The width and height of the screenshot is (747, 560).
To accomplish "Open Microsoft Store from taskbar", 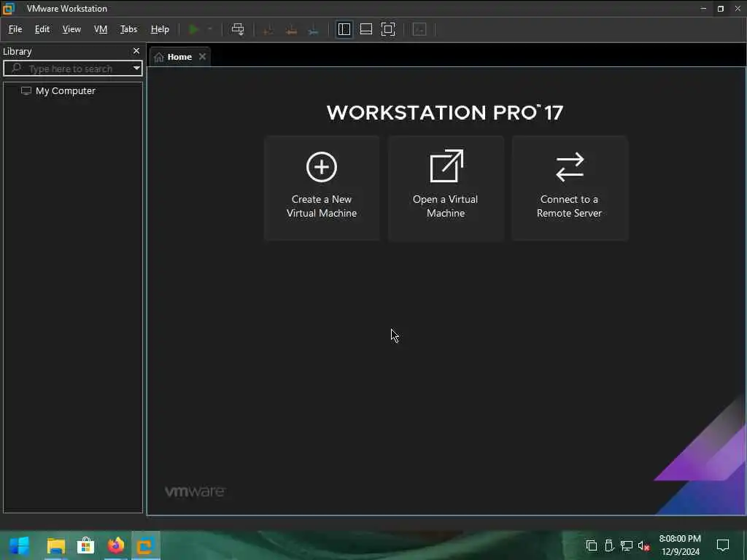I will (x=86, y=545).
